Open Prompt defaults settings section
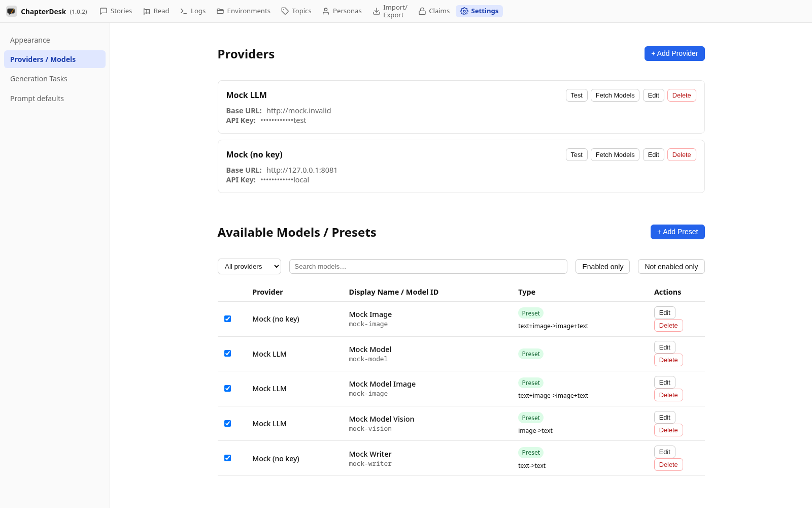 point(55,99)
